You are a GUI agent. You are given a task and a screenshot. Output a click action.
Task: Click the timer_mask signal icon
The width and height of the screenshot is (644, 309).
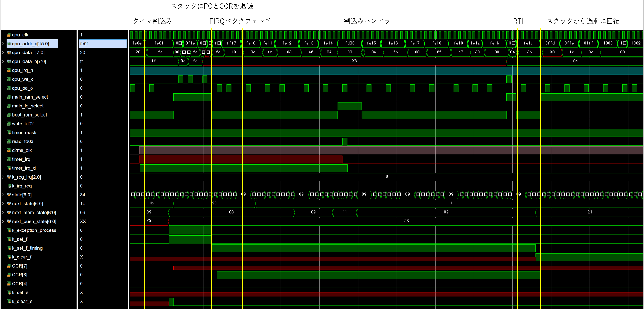[9, 133]
